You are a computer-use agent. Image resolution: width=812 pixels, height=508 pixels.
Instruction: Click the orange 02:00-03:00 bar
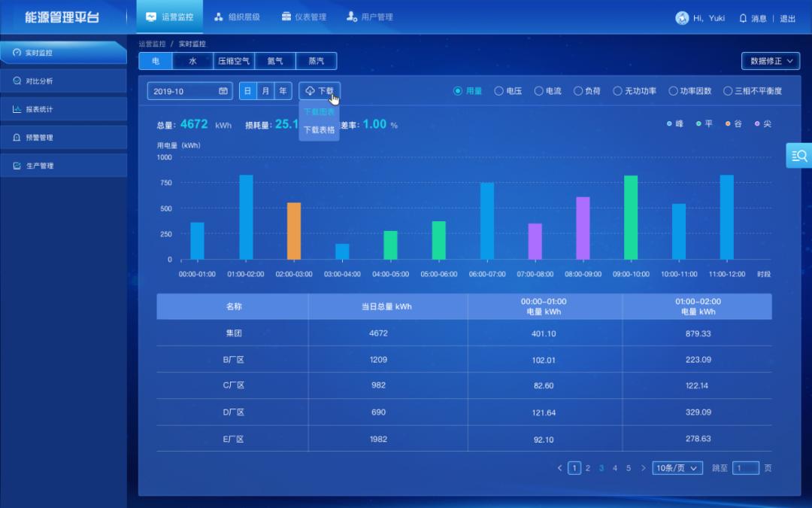pos(294,231)
